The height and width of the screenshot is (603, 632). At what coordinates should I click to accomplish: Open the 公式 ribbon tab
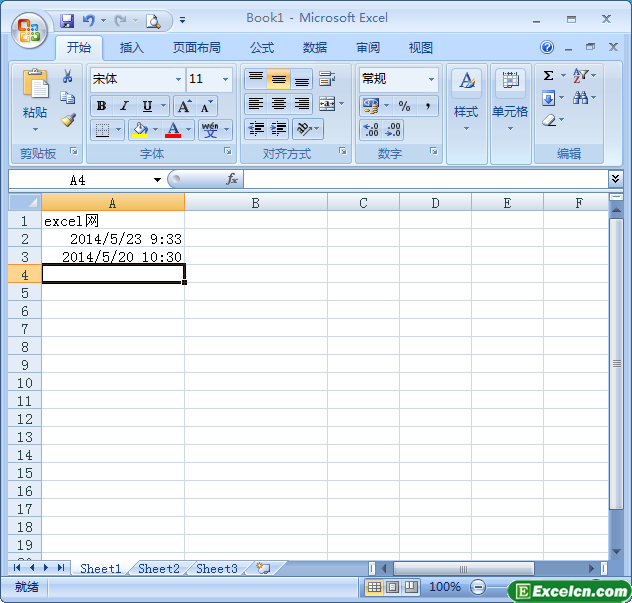click(262, 48)
